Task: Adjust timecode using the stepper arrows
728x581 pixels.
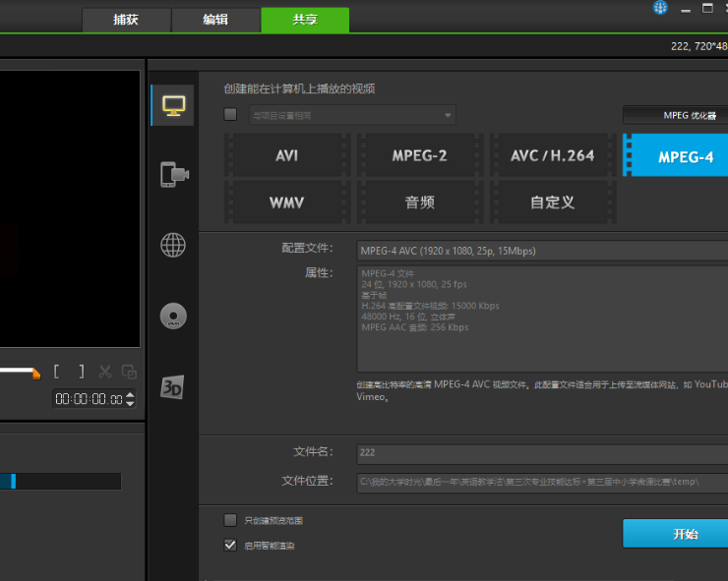Action: tap(130, 399)
